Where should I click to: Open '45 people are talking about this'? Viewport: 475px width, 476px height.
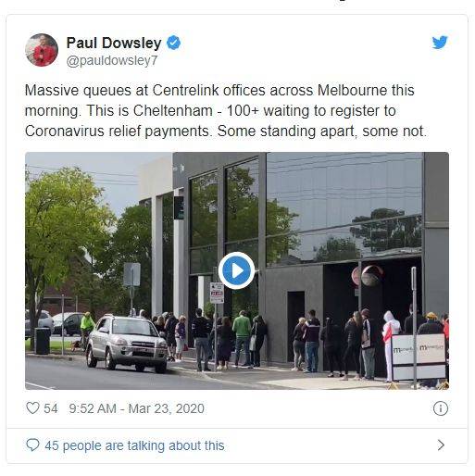point(134,445)
